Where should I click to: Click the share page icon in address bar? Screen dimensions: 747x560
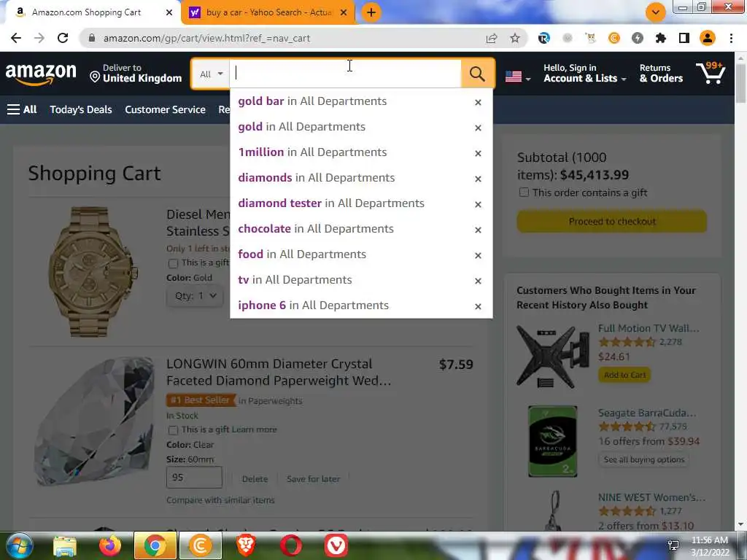pos(492,38)
